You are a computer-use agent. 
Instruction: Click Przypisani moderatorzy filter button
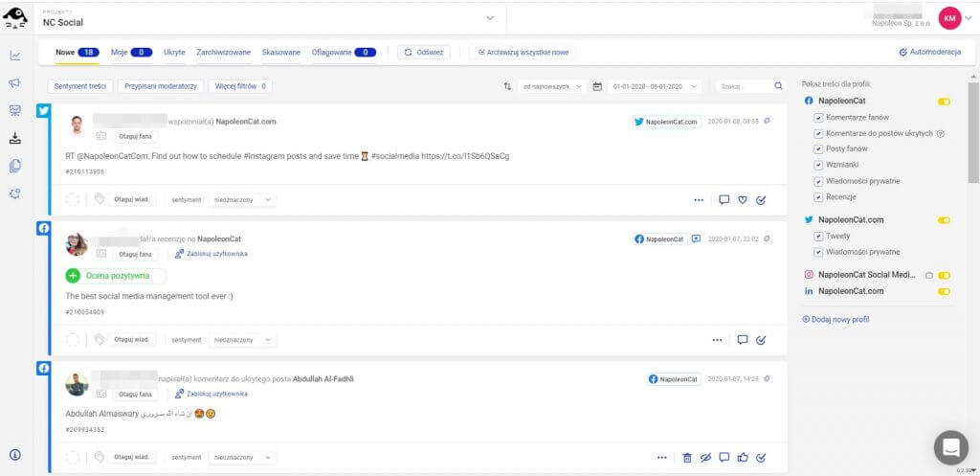tap(161, 86)
